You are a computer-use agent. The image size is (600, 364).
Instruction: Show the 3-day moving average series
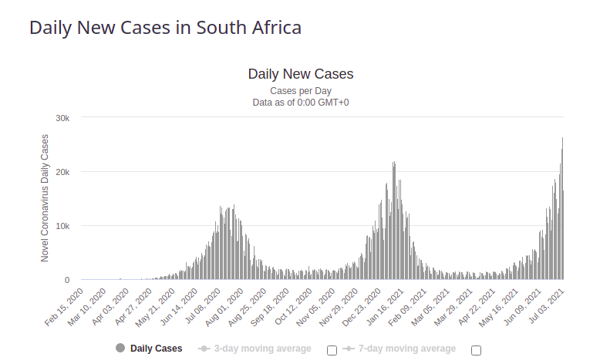tap(262, 349)
